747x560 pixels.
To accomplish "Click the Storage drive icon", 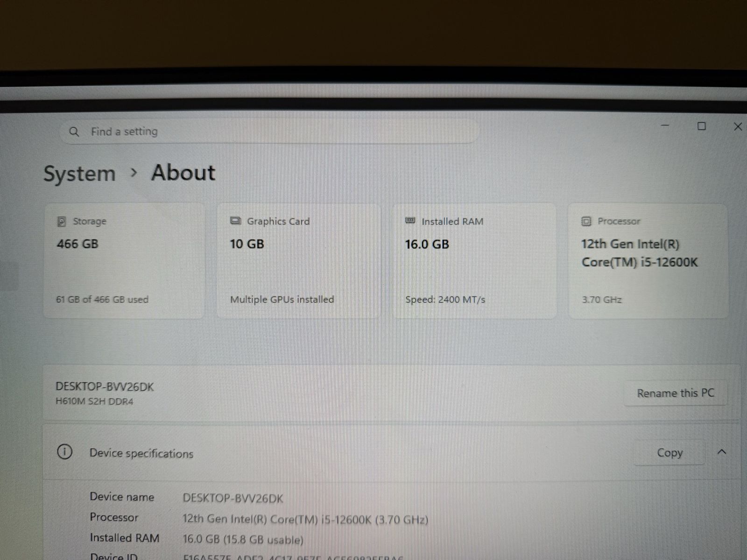I will point(61,222).
